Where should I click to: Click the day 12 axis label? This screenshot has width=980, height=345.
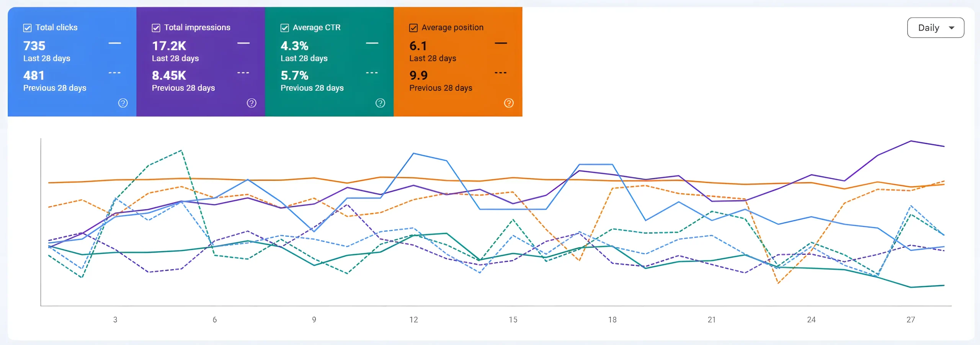point(413,320)
